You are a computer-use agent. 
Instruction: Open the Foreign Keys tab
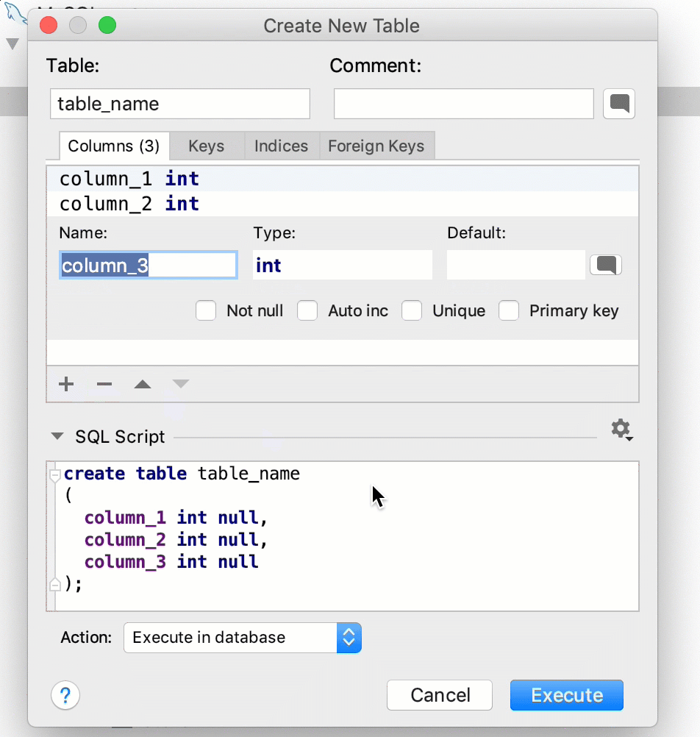click(x=376, y=146)
